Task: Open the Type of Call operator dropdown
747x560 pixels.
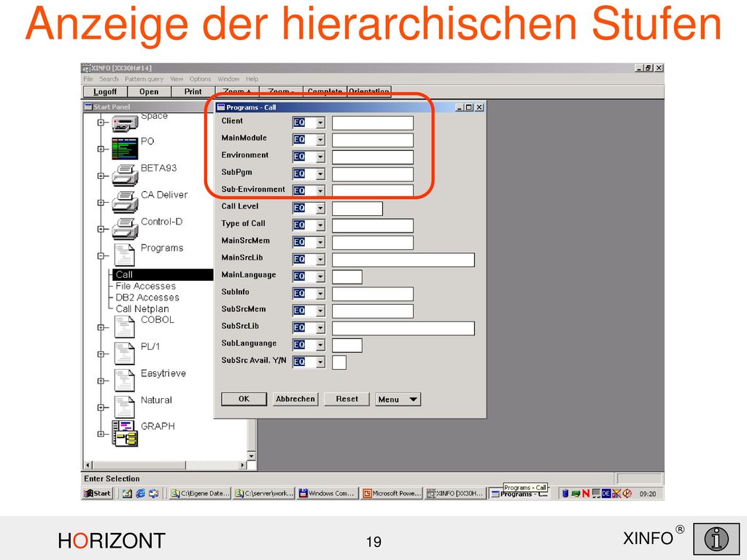Action: coord(320,226)
